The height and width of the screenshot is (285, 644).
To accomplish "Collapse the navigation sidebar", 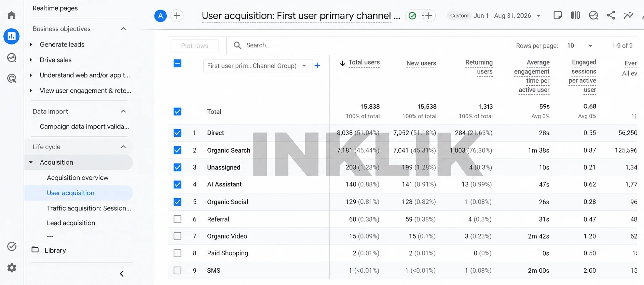I will click(122, 274).
